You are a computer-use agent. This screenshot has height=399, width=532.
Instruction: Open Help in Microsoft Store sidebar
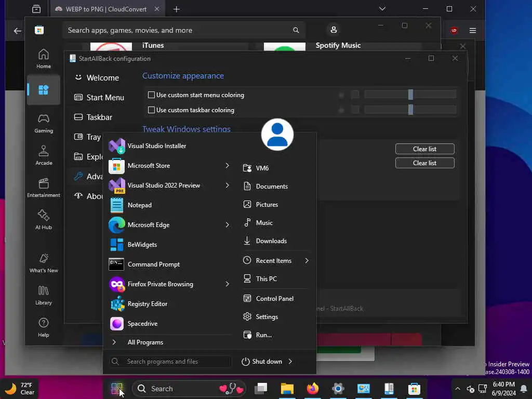click(x=44, y=327)
